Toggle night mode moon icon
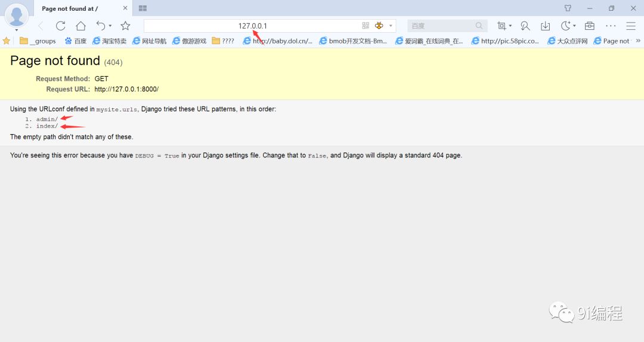Screen dimensions: 644x342 pyautogui.click(x=565, y=26)
